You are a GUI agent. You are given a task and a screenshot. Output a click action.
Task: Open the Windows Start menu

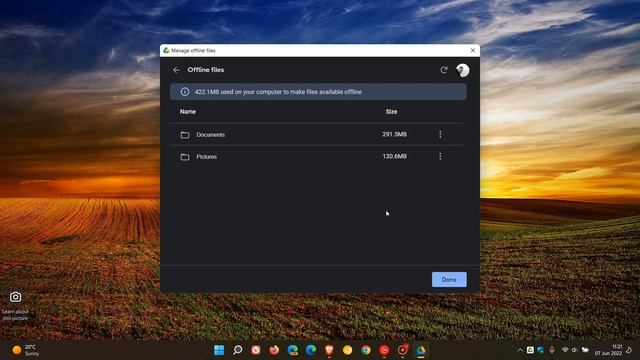(x=219, y=350)
